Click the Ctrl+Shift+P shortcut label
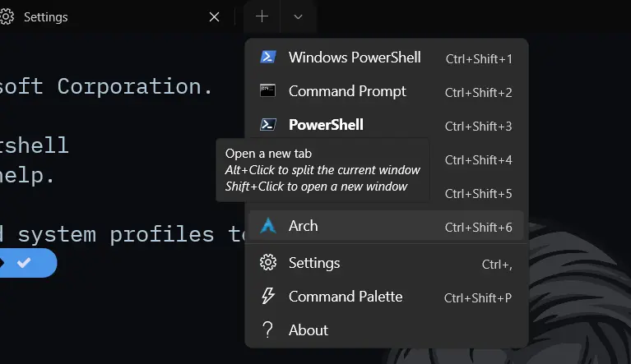The height and width of the screenshot is (364, 631). tap(478, 298)
